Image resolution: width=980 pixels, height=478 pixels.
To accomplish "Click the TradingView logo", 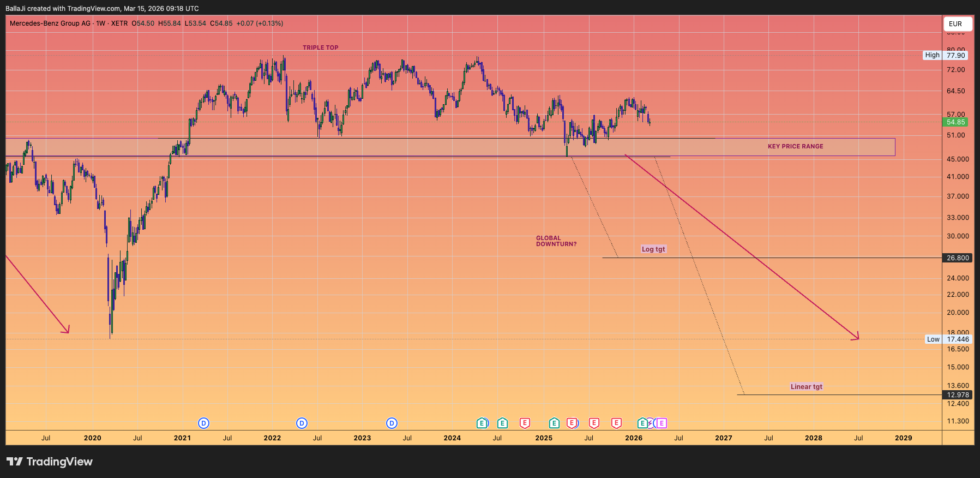I will click(50, 462).
